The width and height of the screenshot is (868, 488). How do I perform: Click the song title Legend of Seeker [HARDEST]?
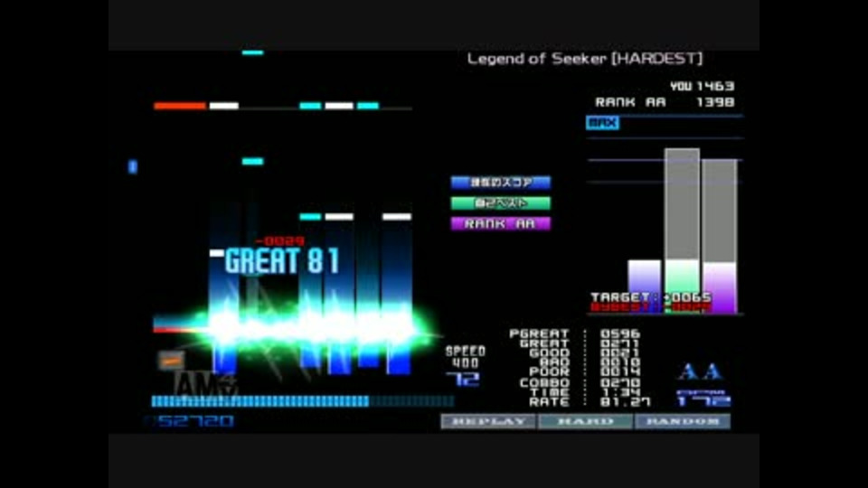click(585, 59)
